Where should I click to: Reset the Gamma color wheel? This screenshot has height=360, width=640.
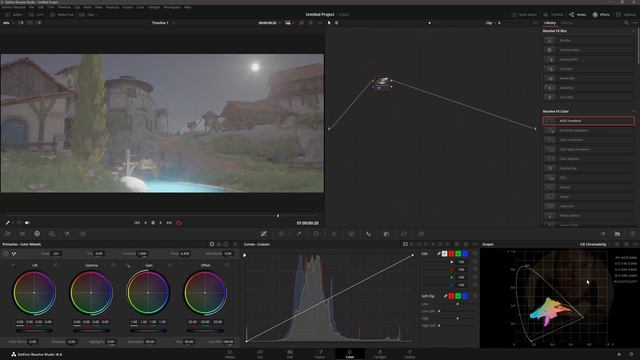point(113,265)
